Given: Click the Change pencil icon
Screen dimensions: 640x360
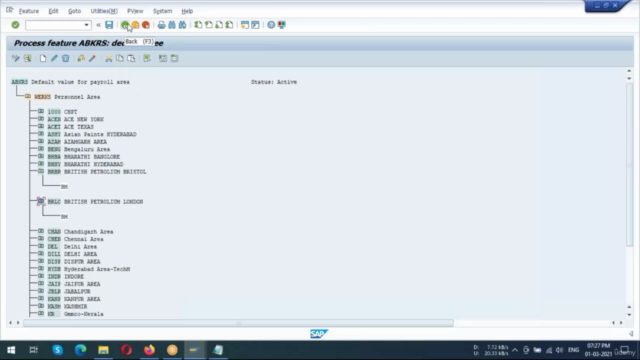Looking at the screenshot, I should click(x=54, y=58).
